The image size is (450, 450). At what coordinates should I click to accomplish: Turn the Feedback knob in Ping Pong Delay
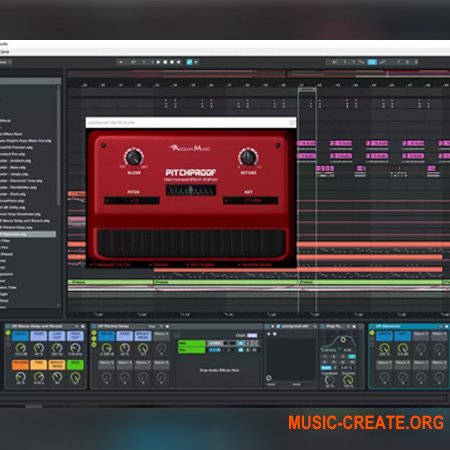tap(329, 380)
